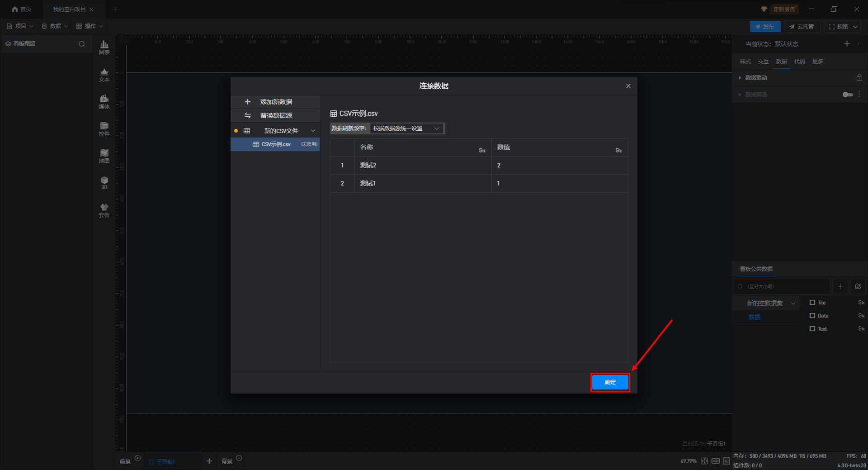Open the 3D components icon
Screen dimensions: 868x470
point(104,183)
